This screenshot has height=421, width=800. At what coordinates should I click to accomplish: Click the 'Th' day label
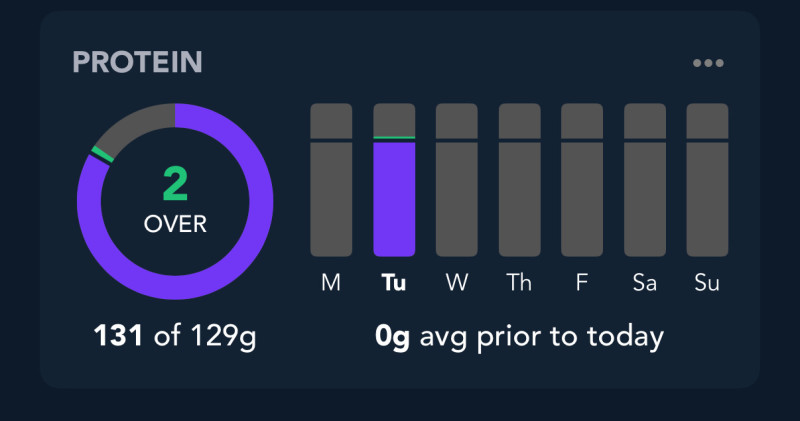(x=520, y=283)
